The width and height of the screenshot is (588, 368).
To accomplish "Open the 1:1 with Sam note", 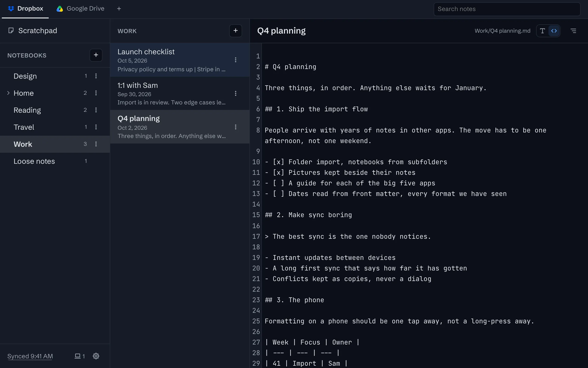I will pos(180,93).
